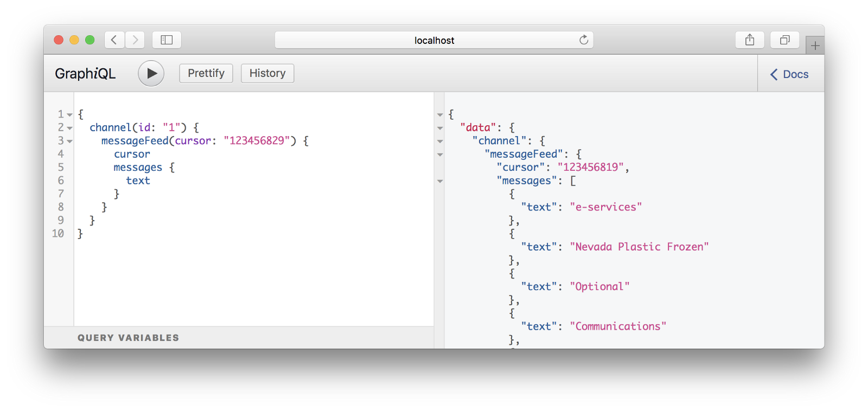Fold the messageFeed block at line 3
Image resolution: width=868 pixels, height=411 pixels.
[x=70, y=141]
